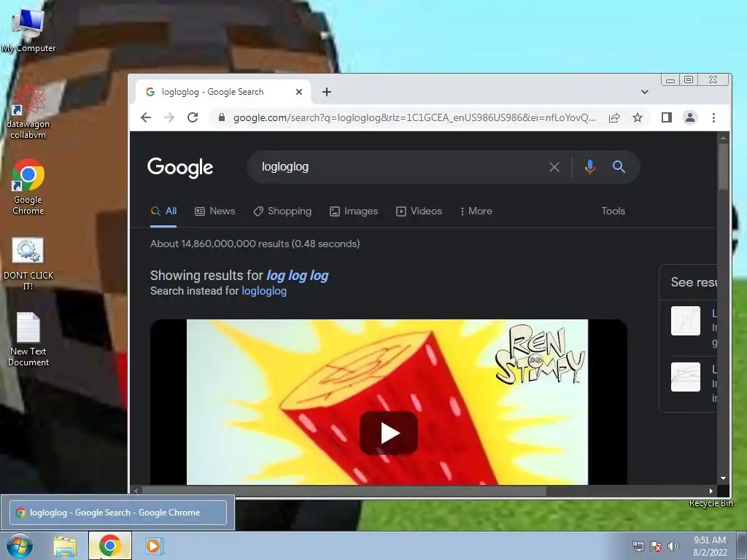The height and width of the screenshot is (560, 747).
Task: Select the All results tab
Action: pyautogui.click(x=163, y=211)
